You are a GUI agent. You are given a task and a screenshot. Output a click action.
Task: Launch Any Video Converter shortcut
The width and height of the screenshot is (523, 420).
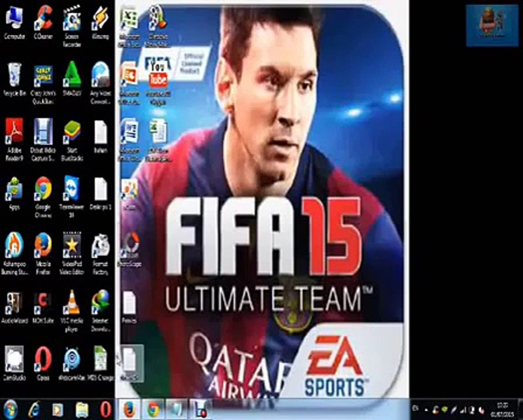tap(100, 83)
